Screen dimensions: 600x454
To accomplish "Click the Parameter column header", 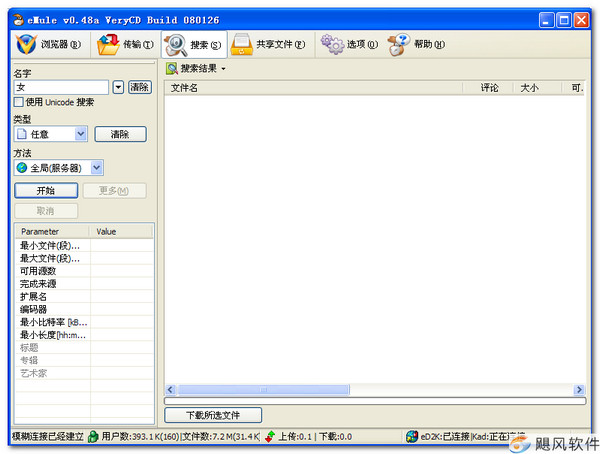I will 52,232.
